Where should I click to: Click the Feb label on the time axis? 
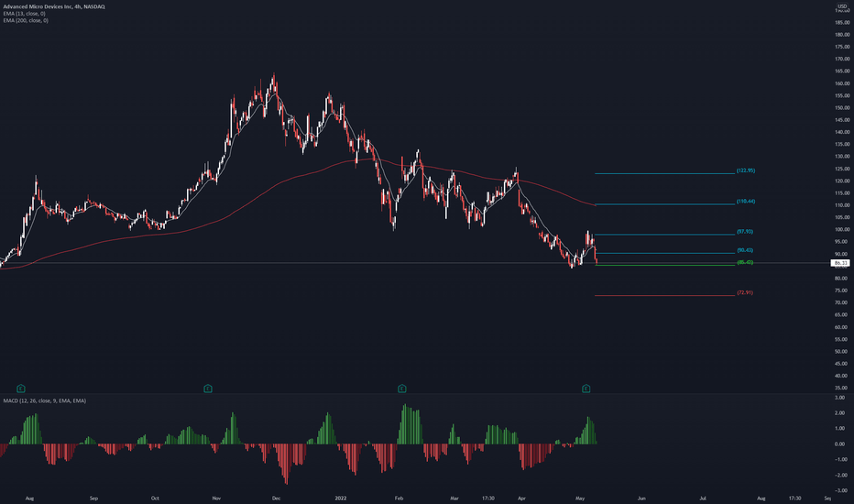tap(399, 499)
